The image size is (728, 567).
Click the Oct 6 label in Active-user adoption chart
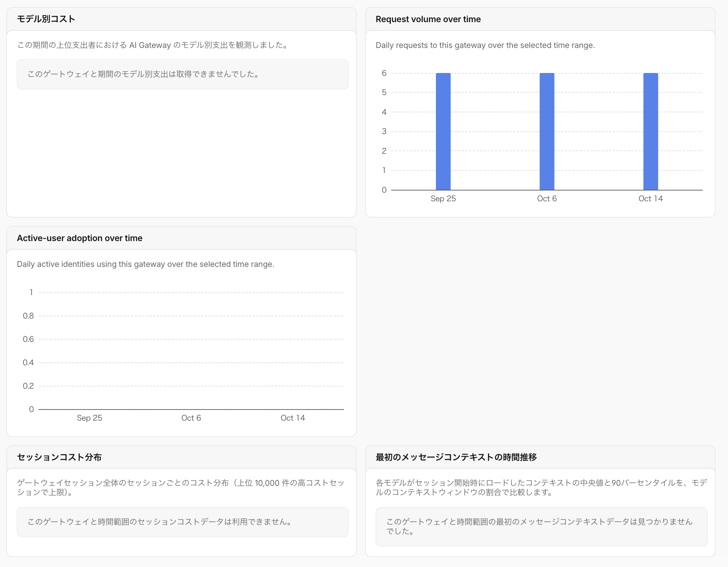tap(191, 418)
